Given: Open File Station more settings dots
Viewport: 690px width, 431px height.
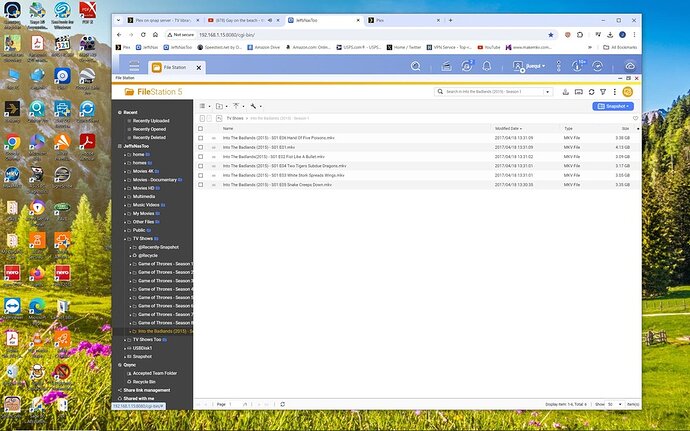Looking at the screenshot, I should (x=614, y=92).
